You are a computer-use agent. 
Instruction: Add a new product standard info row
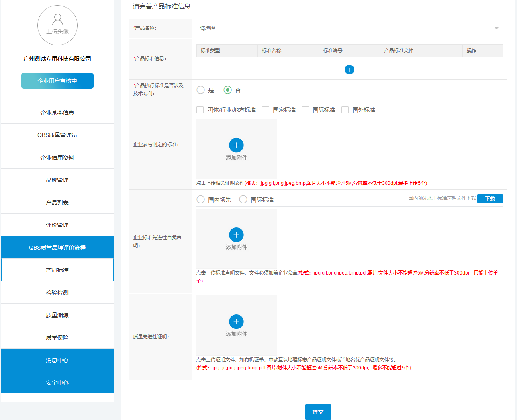click(349, 70)
